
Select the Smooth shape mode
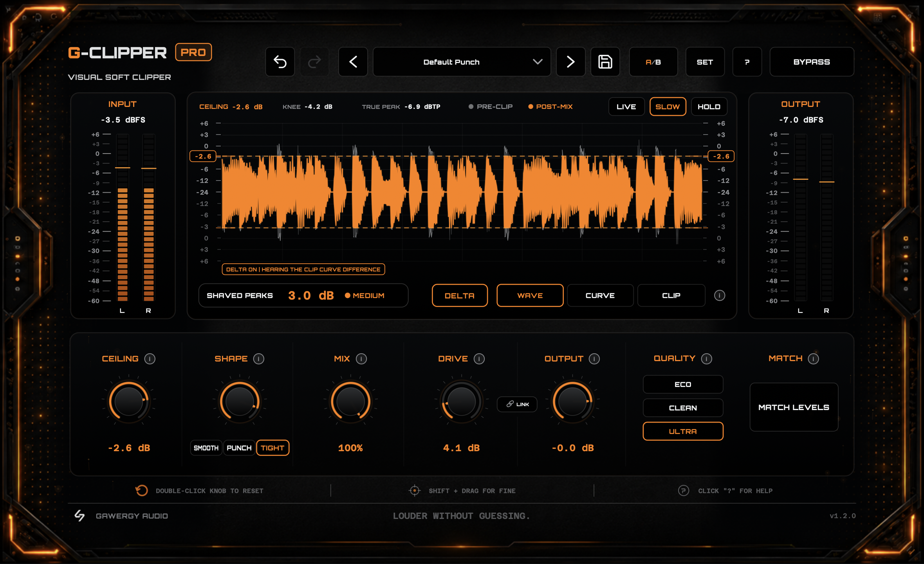[206, 448]
